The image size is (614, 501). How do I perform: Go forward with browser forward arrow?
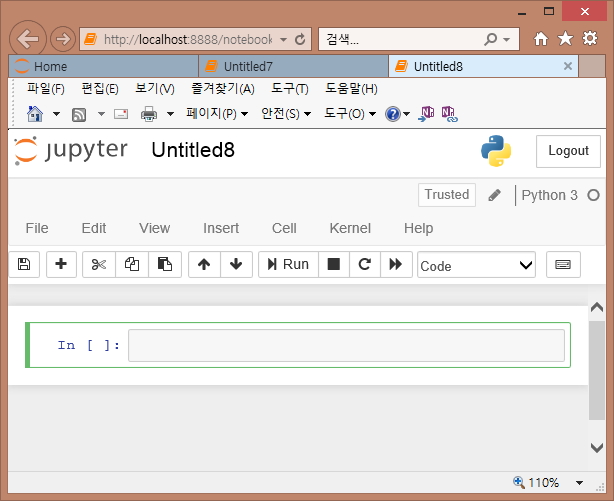63,39
